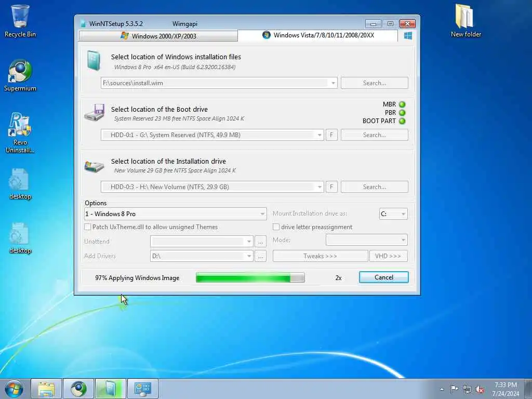Click F button beside Installation drive
This screenshot has width=532, height=399.
[x=331, y=187]
